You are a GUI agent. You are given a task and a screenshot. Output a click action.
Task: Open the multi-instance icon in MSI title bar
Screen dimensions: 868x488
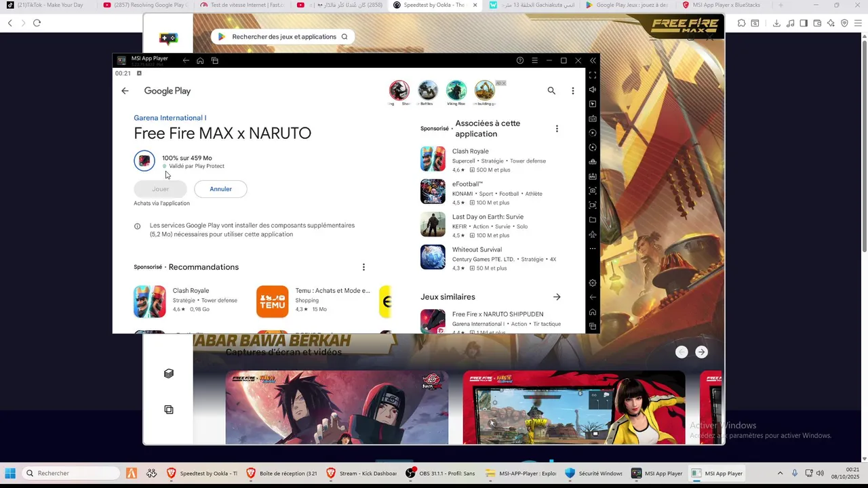coord(215,60)
